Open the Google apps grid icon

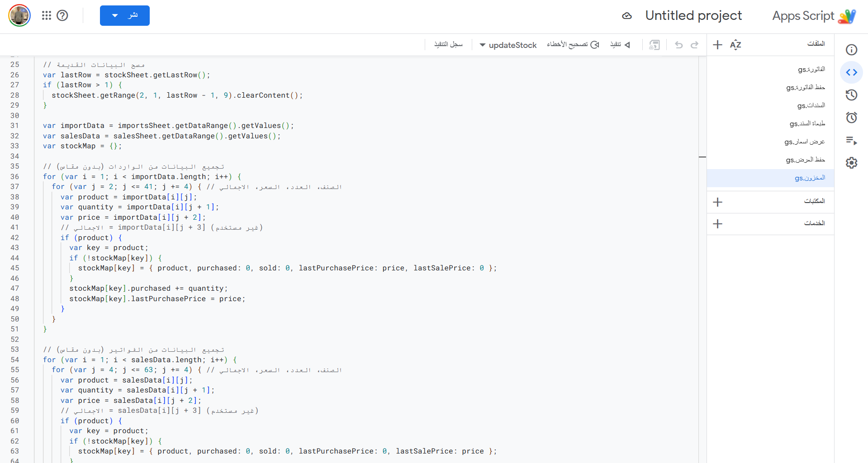46,16
